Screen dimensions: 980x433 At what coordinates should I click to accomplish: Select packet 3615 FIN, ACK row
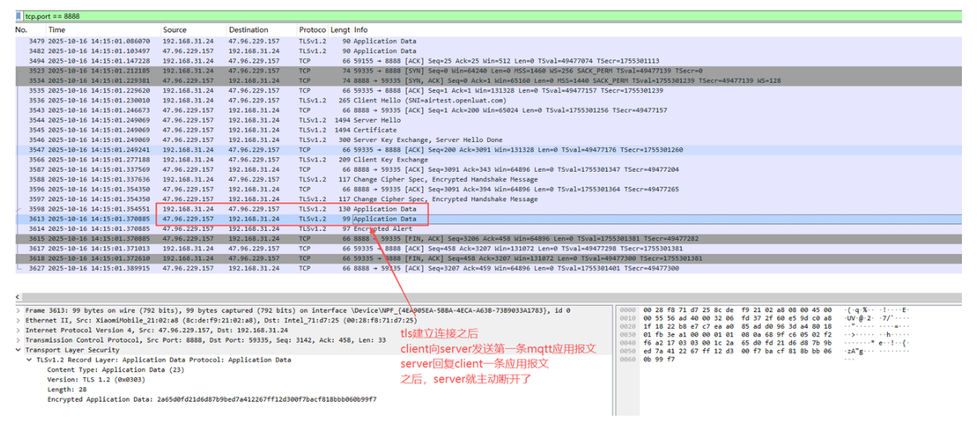488,238
